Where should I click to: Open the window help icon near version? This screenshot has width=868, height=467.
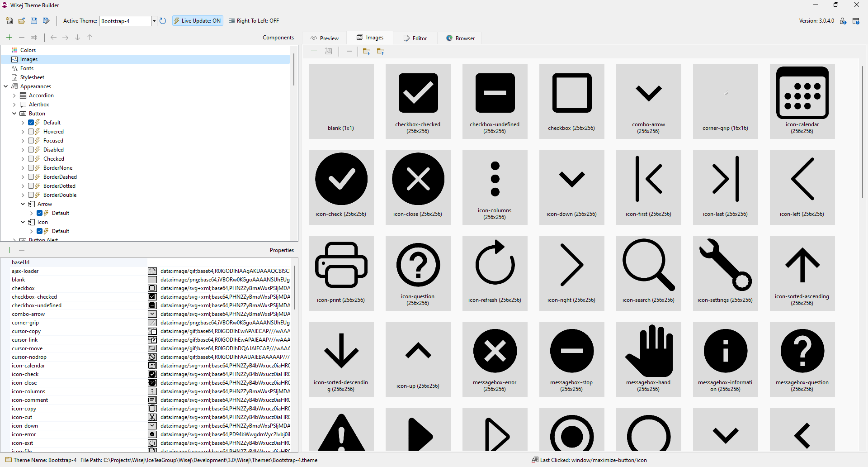point(856,21)
